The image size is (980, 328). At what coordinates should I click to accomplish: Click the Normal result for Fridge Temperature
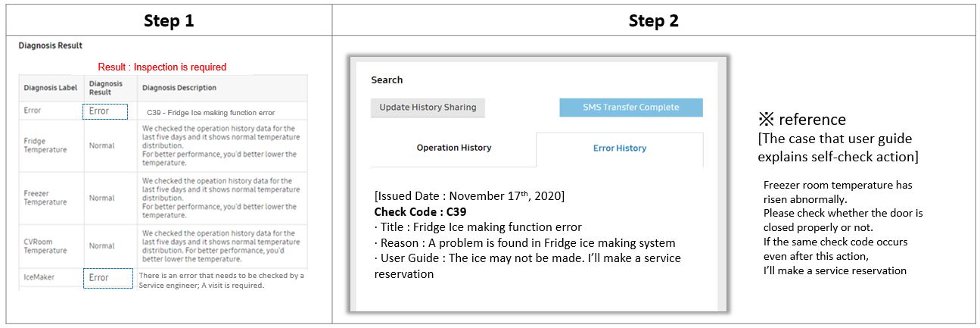click(102, 145)
